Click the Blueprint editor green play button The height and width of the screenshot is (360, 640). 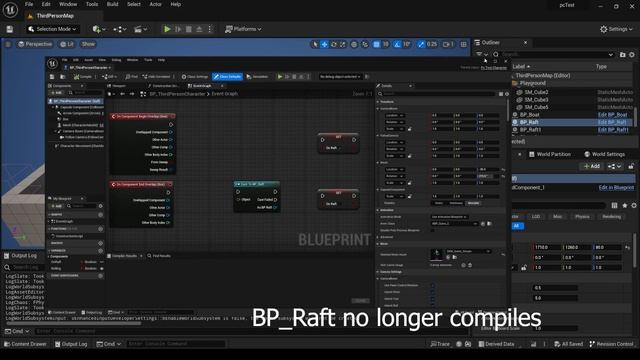(x=280, y=77)
